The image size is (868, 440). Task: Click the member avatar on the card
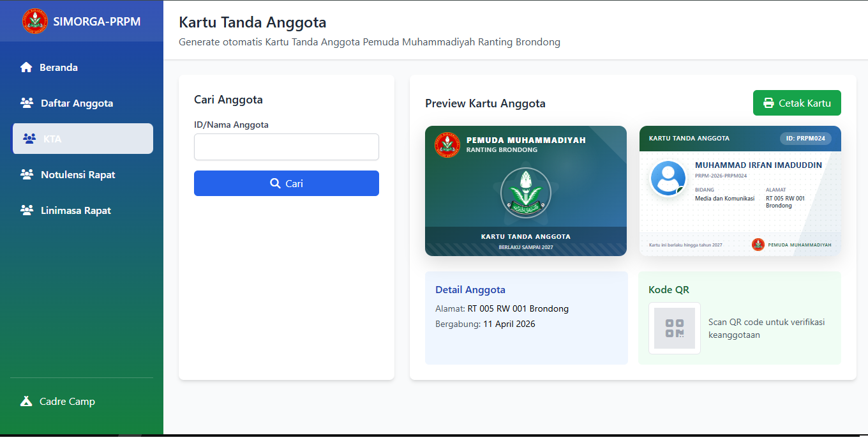(x=668, y=178)
